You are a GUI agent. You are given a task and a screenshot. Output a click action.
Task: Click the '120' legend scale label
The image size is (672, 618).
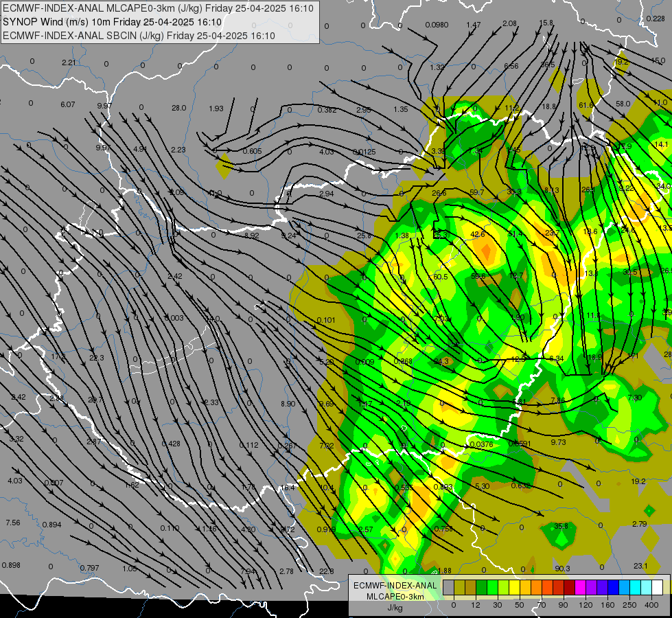coord(586,605)
